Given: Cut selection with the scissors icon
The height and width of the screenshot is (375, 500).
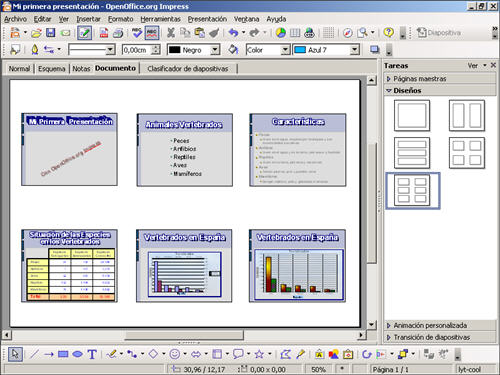Looking at the screenshot, I should [171, 33].
